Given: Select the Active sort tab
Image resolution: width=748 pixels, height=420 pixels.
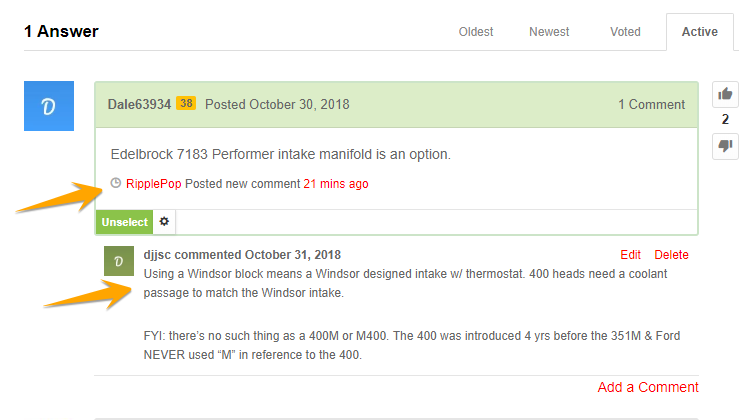Looking at the screenshot, I should 699,32.
